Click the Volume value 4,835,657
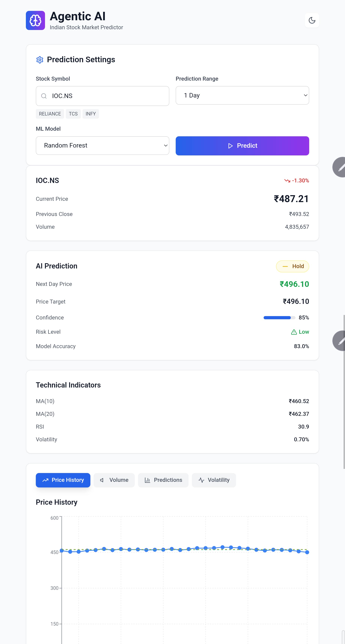Image resolution: width=345 pixels, height=644 pixels. 297,227
